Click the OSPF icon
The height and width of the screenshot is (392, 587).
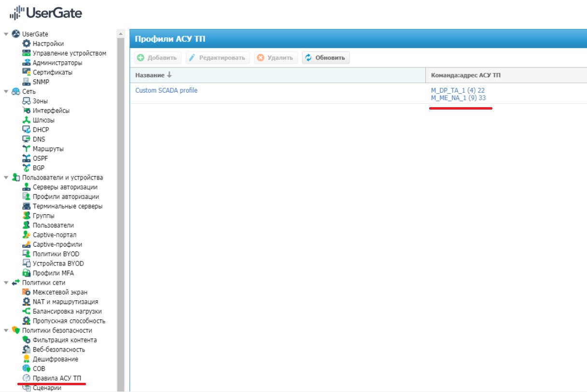[x=27, y=158]
